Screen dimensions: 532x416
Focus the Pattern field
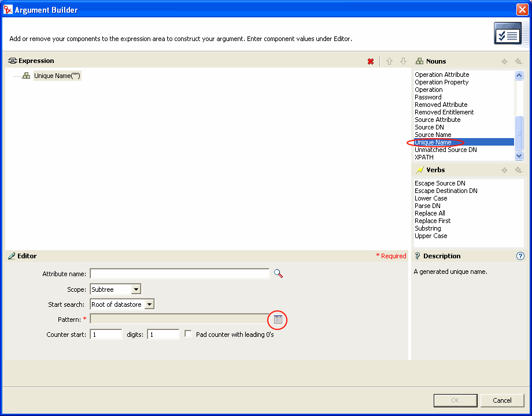[179, 319]
